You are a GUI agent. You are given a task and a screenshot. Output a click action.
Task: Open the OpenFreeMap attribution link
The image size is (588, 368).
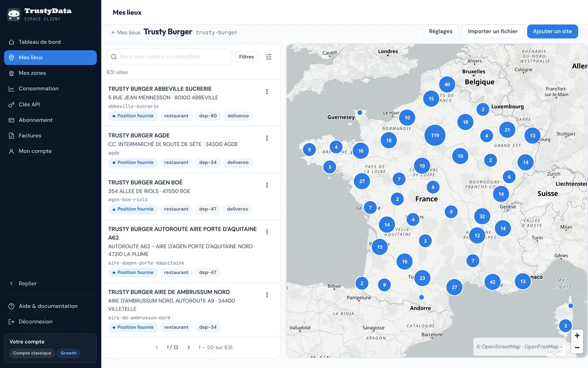tap(541, 347)
